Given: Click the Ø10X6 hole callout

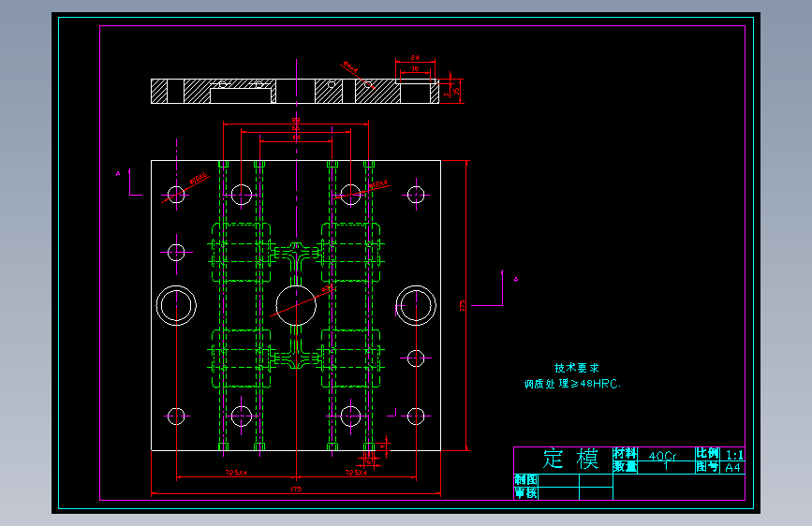Looking at the screenshot, I should tap(199, 179).
